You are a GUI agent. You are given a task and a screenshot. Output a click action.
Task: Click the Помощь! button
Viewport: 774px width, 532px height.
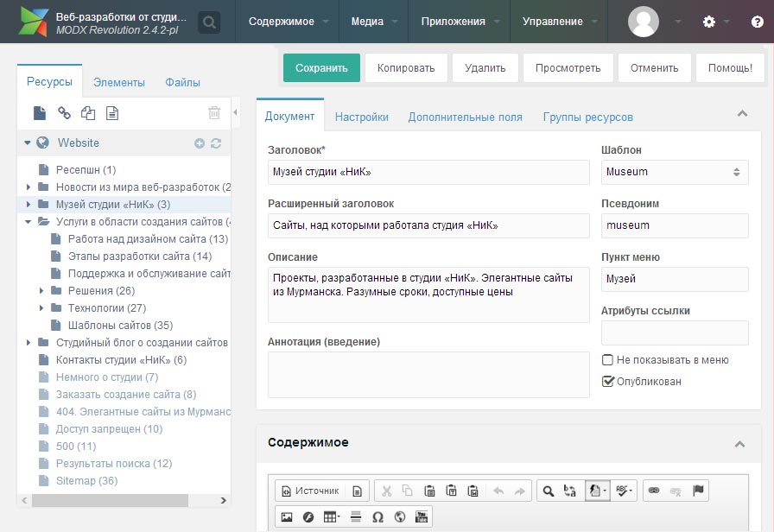730,68
